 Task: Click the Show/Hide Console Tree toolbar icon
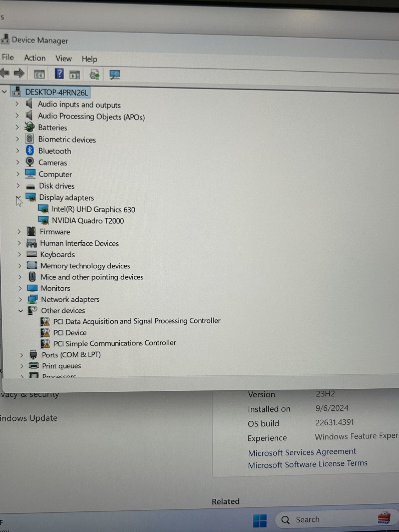coord(39,74)
